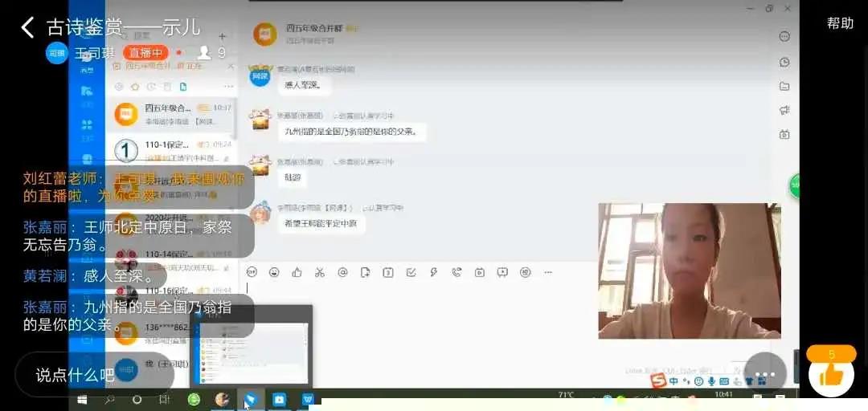Open the three-dot overlay menu beside the like button
Image resolution: width=868 pixels, height=411 pixels.
pyautogui.click(x=765, y=375)
